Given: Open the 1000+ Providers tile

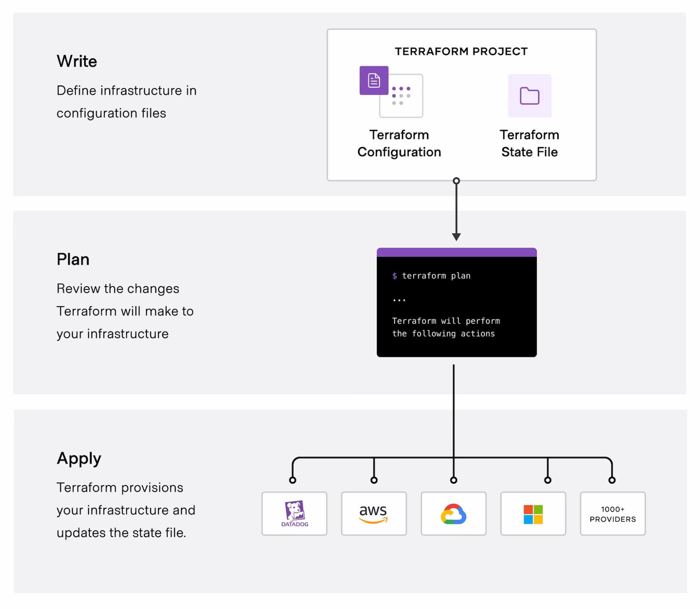Looking at the screenshot, I should 612,513.
